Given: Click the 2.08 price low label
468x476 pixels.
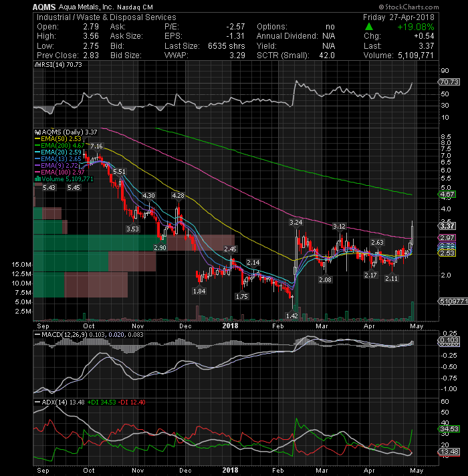Looking at the screenshot, I should [325, 279].
